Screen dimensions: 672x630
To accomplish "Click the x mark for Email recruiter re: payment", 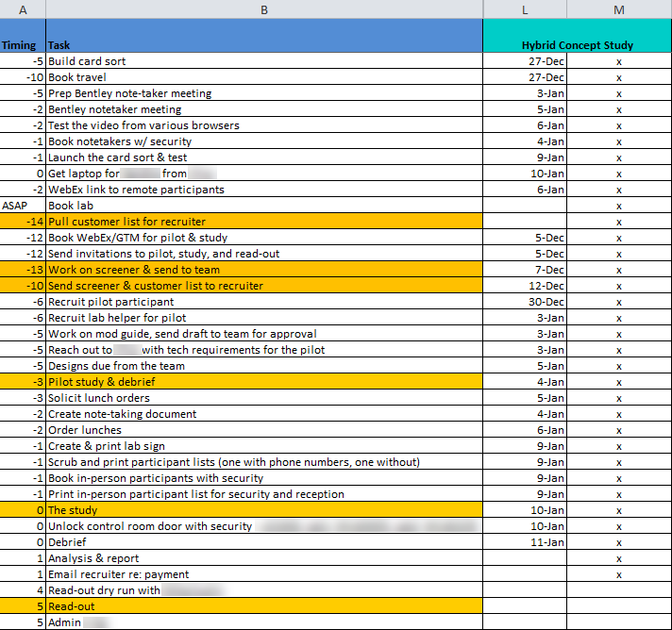I will [x=619, y=574].
